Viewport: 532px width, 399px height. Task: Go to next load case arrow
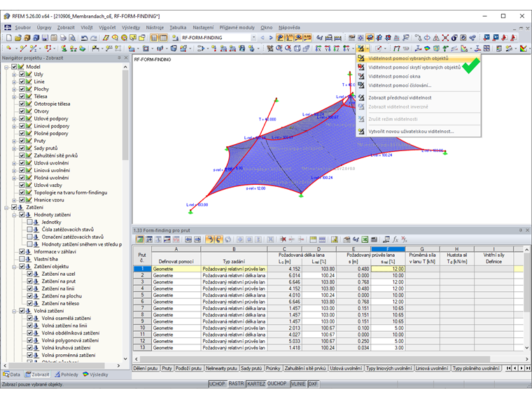(x=271, y=38)
